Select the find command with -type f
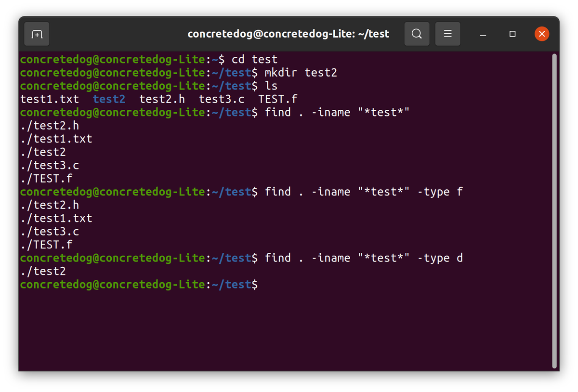The image size is (578, 392). [364, 191]
